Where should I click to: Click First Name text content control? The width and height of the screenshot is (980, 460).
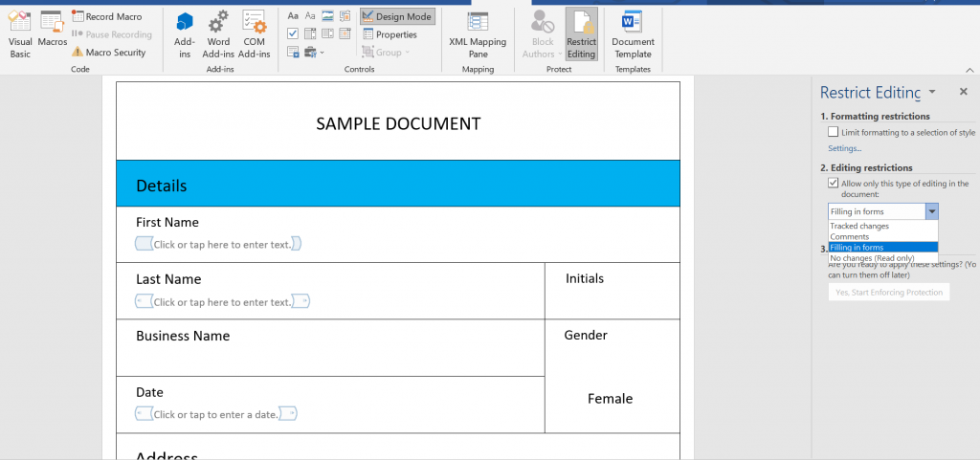(x=219, y=244)
